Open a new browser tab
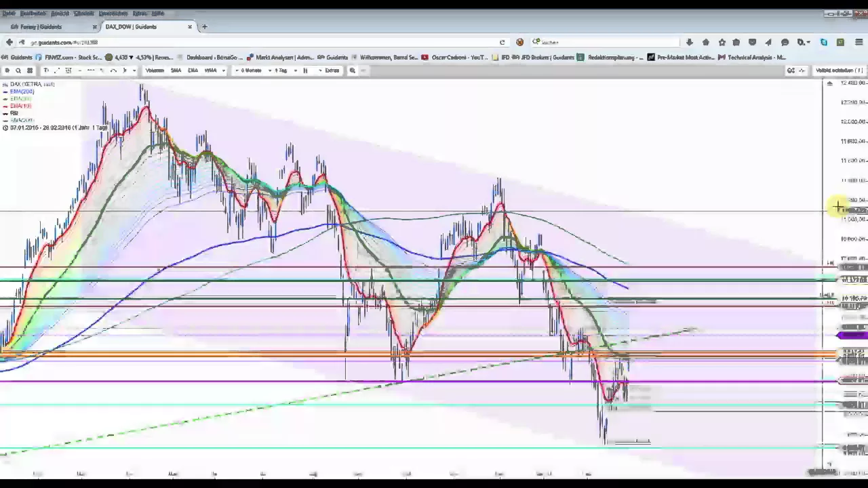 (x=205, y=26)
